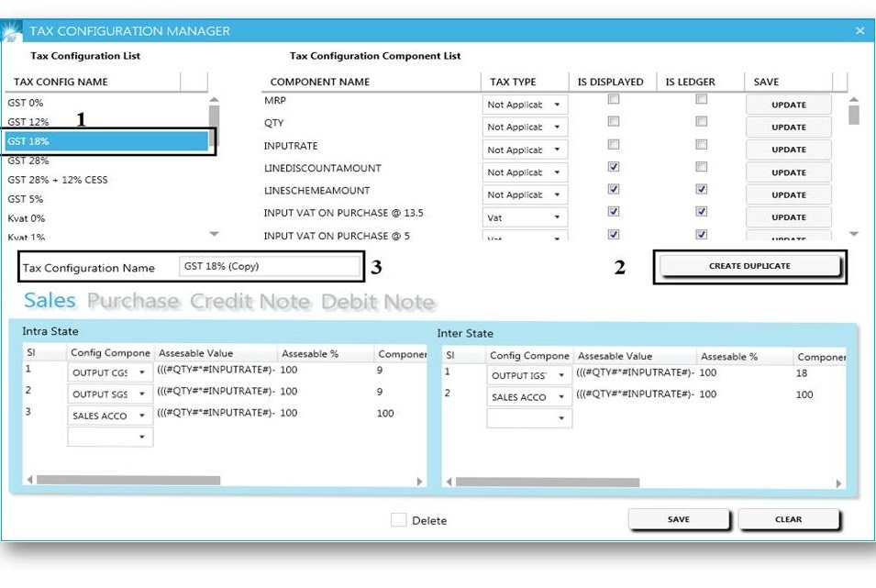The width and height of the screenshot is (876, 588).
Task: Click the Tax Configuration Manager logo icon
Action: 13,30
